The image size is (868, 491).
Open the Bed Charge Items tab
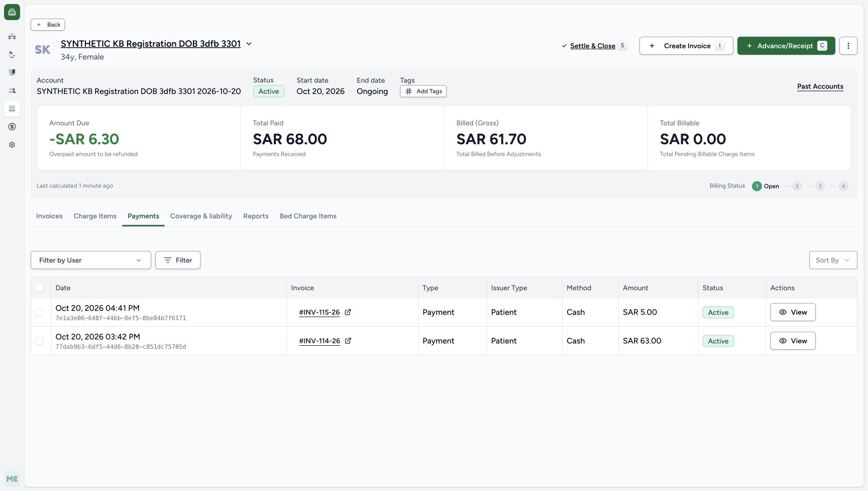point(308,216)
